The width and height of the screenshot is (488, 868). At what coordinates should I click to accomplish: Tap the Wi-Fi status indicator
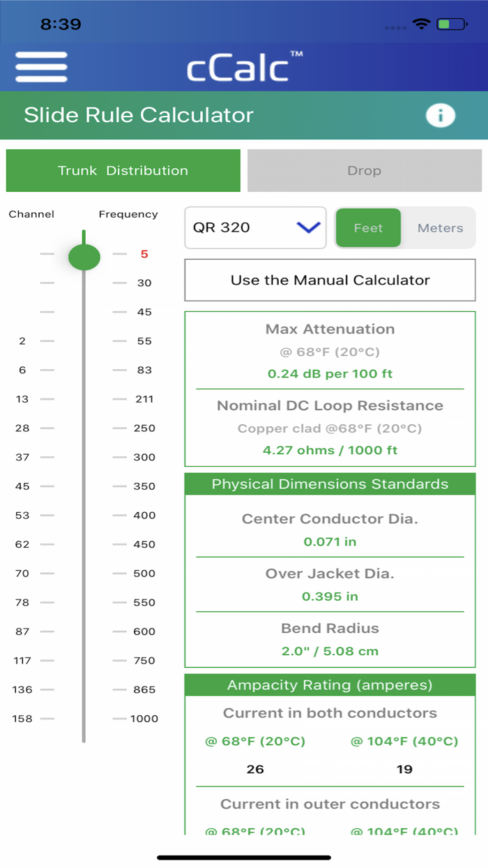[419, 22]
